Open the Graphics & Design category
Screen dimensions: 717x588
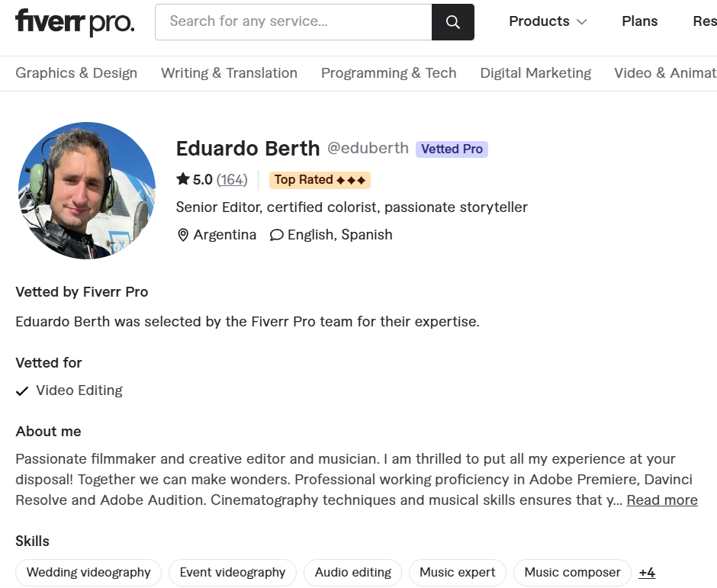coord(76,73)
